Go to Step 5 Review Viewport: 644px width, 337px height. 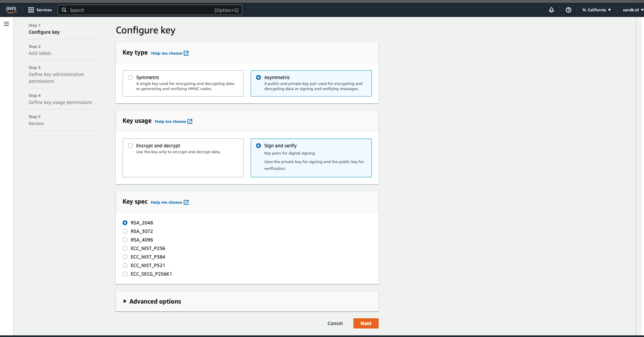point(36,123)
